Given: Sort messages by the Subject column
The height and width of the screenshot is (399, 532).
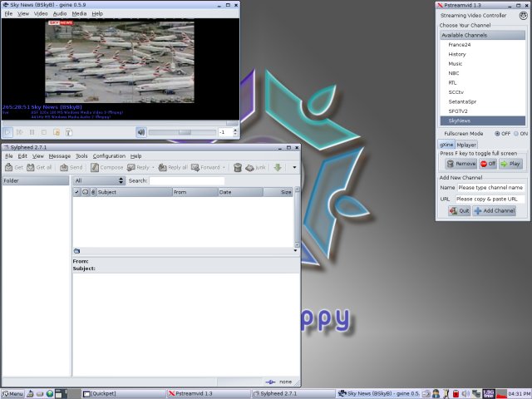Looking at the screenshot, I should click(x=135, y=192).
